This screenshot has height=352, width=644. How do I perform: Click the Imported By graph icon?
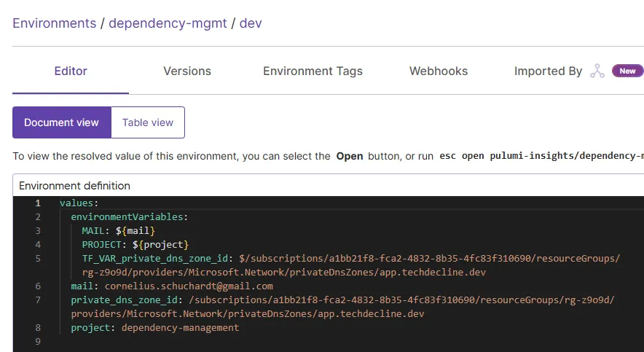[597, 71]
